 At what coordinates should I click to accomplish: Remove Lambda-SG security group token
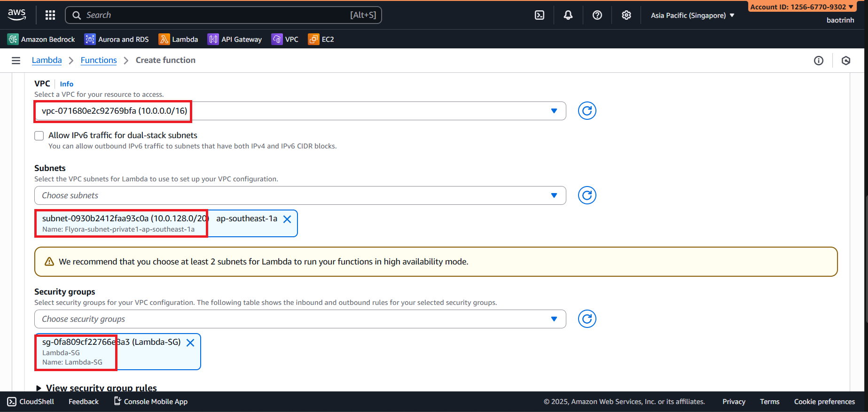[190, 342]
